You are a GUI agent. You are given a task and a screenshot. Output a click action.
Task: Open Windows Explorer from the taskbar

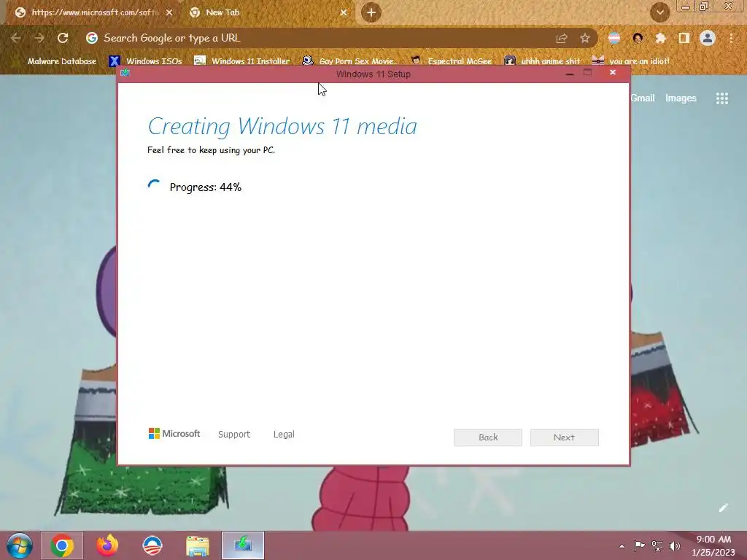pyautogui.click(x=197, y=545)
